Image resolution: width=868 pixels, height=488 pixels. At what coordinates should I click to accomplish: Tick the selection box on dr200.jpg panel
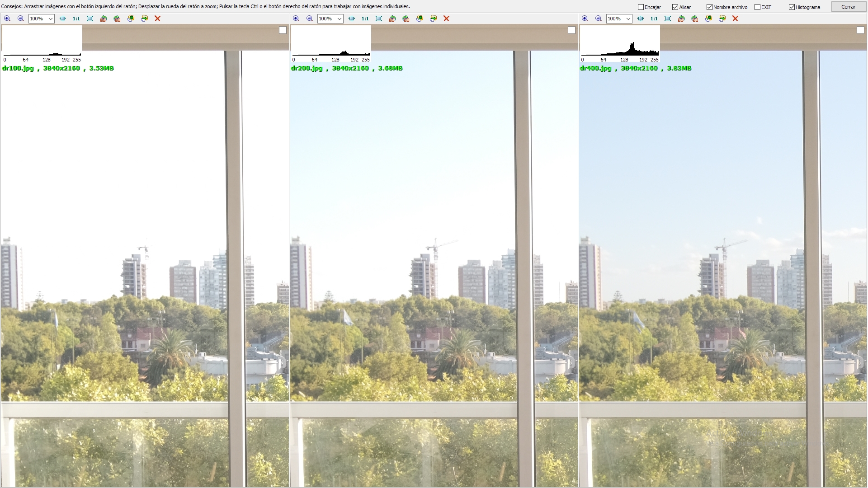(x=571, y=30)
